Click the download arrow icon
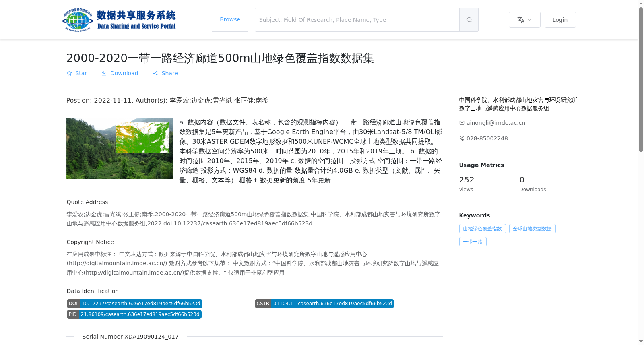Image resolution: width=644 pixels, height=345 pixels. pyautogui.click(x=104, y=73)
